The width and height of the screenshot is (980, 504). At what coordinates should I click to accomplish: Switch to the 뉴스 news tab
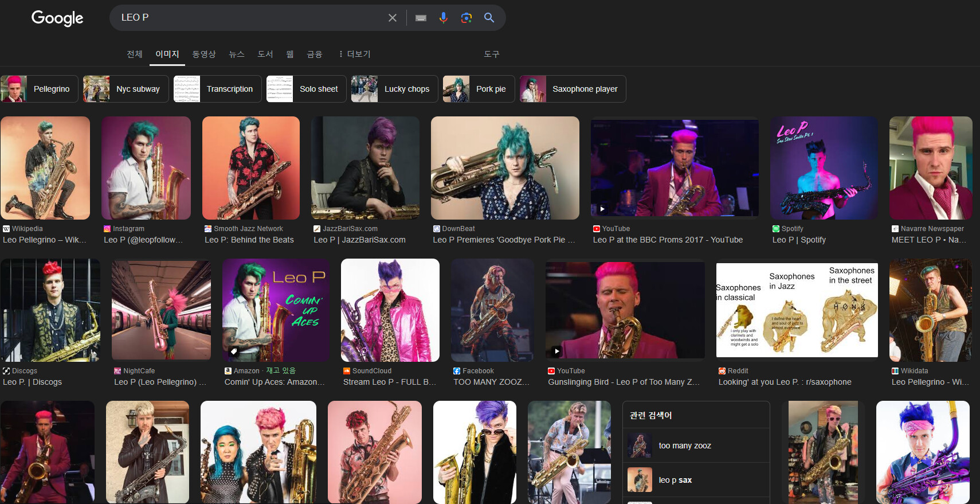tap(236, 54)
